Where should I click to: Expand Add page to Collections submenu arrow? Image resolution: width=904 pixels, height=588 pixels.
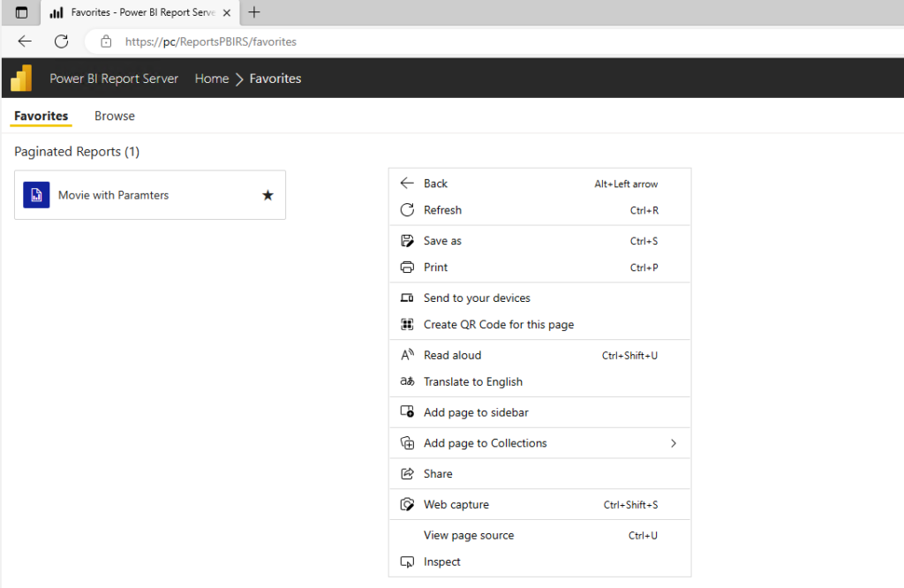click(674, 443)
